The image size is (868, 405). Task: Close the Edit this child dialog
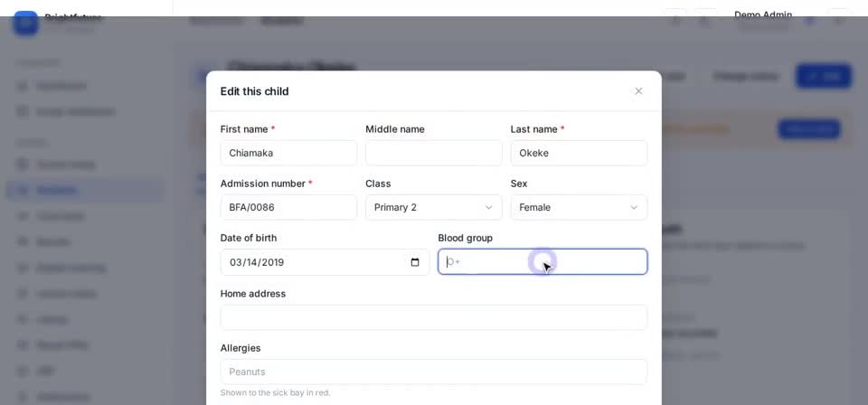click(638, 91)
